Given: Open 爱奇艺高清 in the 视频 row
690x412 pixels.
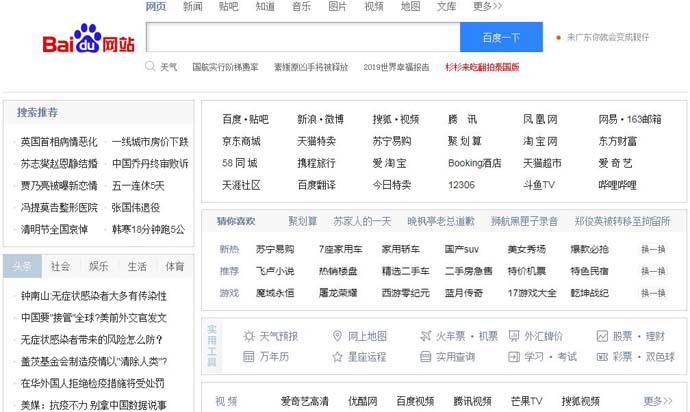Looking at the screenshot, I should click(305, 401).
